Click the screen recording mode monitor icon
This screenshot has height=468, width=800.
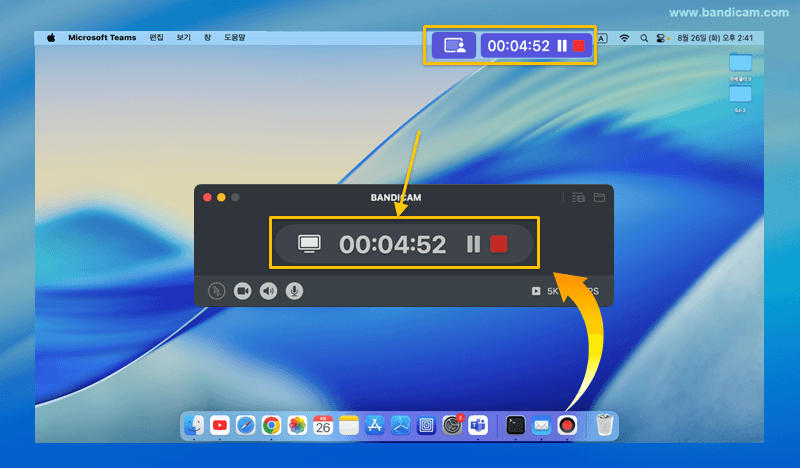point(310,244)
